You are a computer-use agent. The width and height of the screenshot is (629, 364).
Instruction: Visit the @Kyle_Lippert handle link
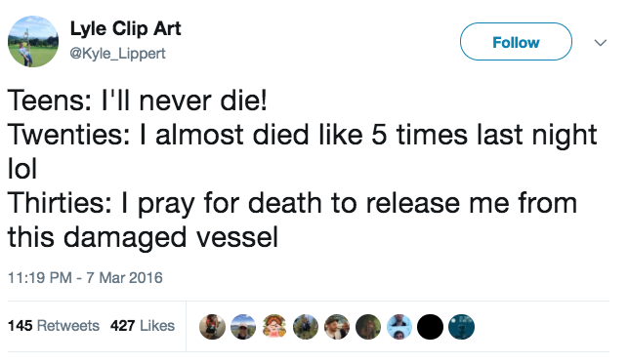pos(117,54)
